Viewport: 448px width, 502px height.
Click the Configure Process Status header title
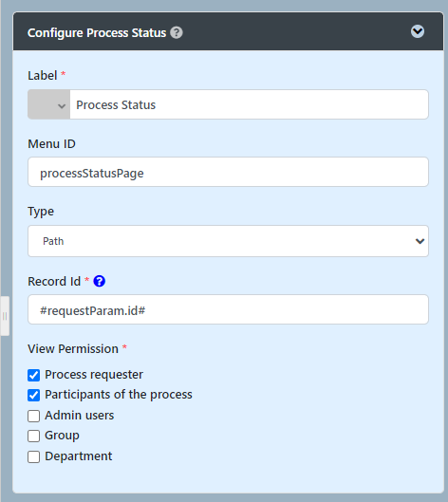[x=97, y=32]
